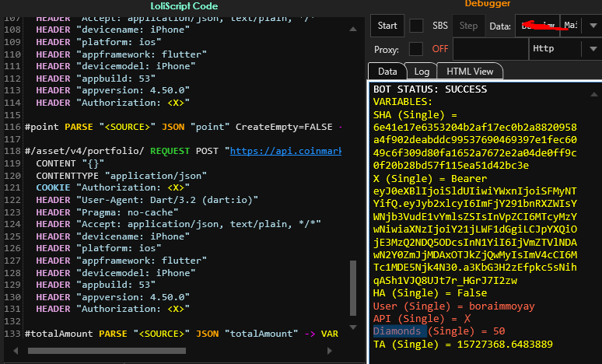Screen dimensions: 602x364
Task: Click the X (Single) = Bearer line
Action: (x=430, y=179)
